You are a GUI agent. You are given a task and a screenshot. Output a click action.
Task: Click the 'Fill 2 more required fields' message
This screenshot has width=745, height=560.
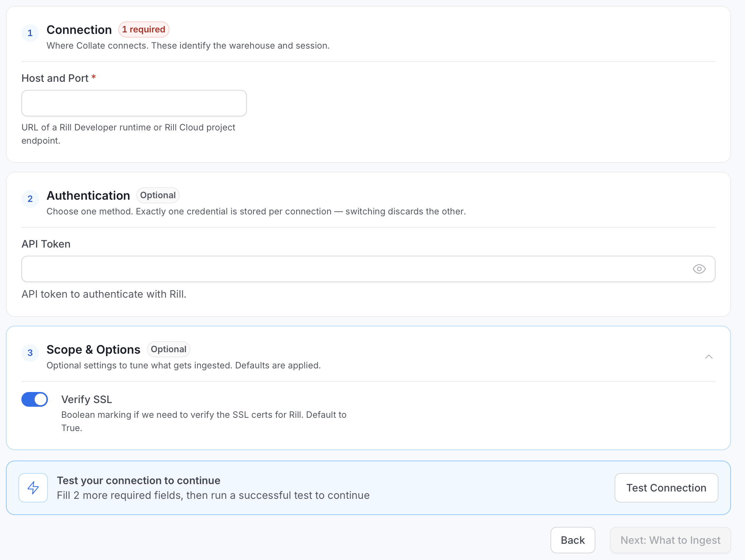click(x=213, y=495)
